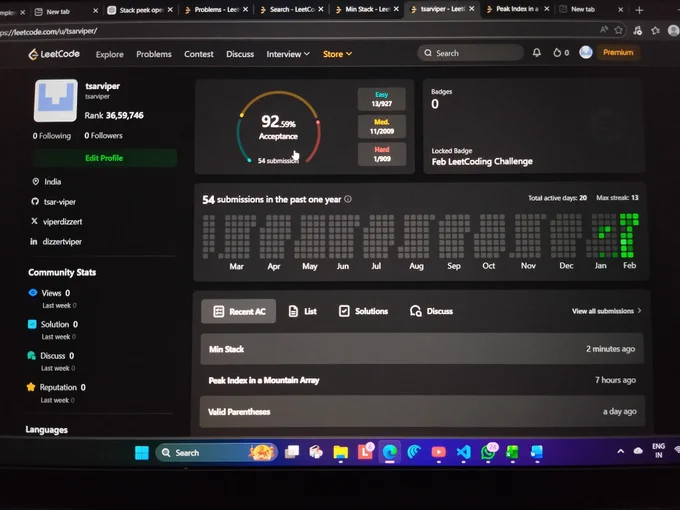The image size is (680, 510).
Task: Switch to the profile Discuss tab
Action: [x=431, y=311]
